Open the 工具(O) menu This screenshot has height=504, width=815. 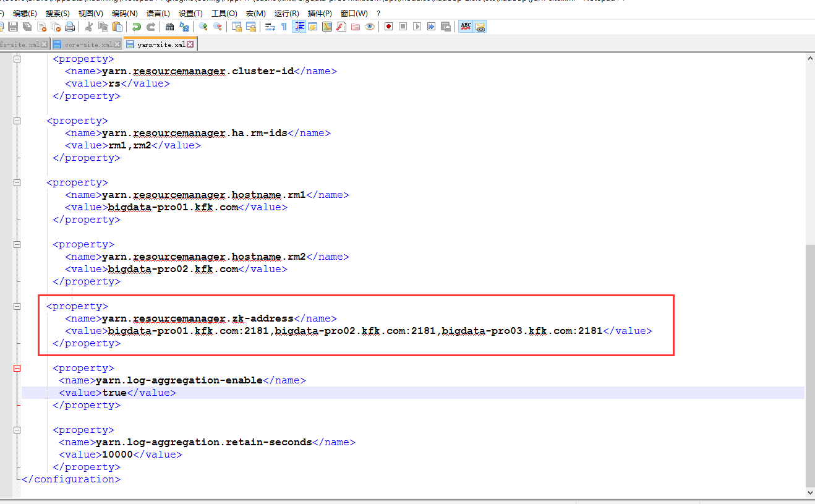pos(224,13)
